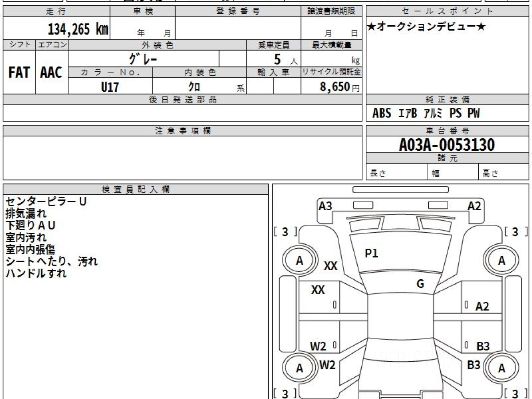532x399 pixels.
Task: Click the exterior color value グレー
Action: pos(144,59)
